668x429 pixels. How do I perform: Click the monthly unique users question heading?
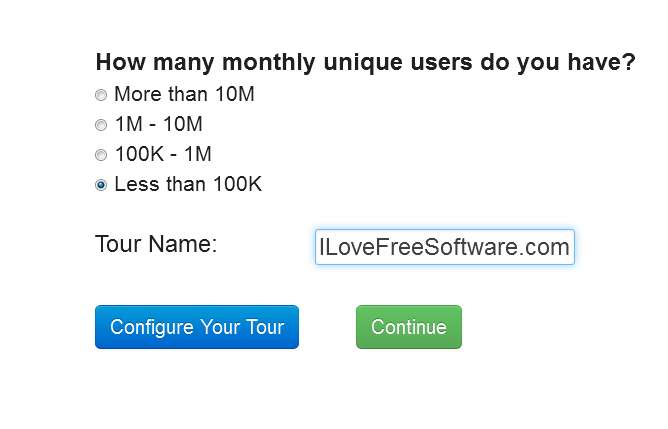point(365,62)
